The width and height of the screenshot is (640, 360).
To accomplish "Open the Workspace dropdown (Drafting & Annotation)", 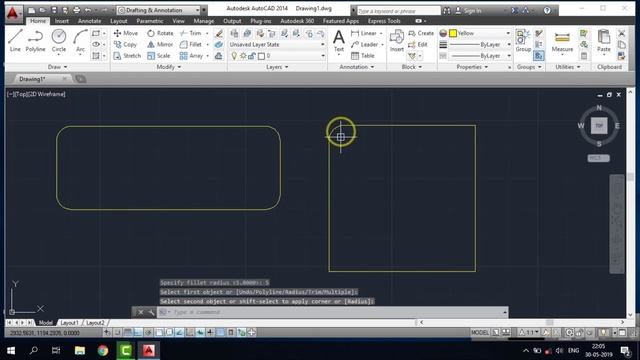I will [158, 10].
